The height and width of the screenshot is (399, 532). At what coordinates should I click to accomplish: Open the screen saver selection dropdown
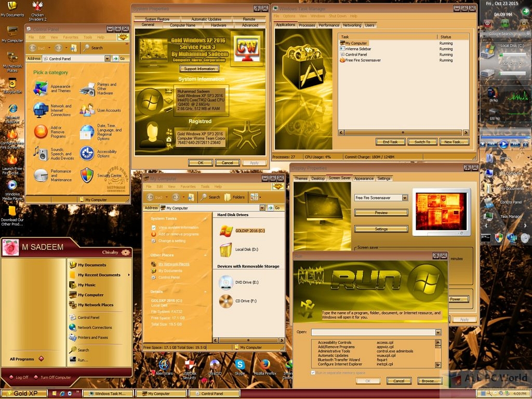[x=404, y=197]
